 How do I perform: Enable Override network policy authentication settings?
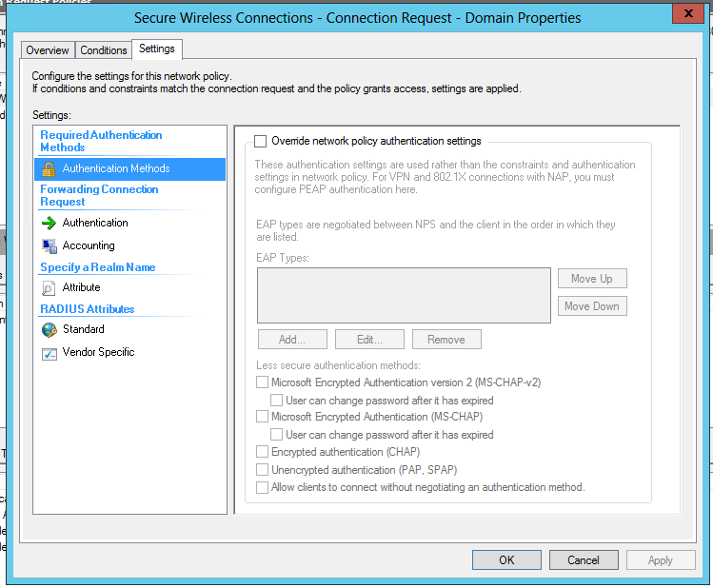pos(261,142)
